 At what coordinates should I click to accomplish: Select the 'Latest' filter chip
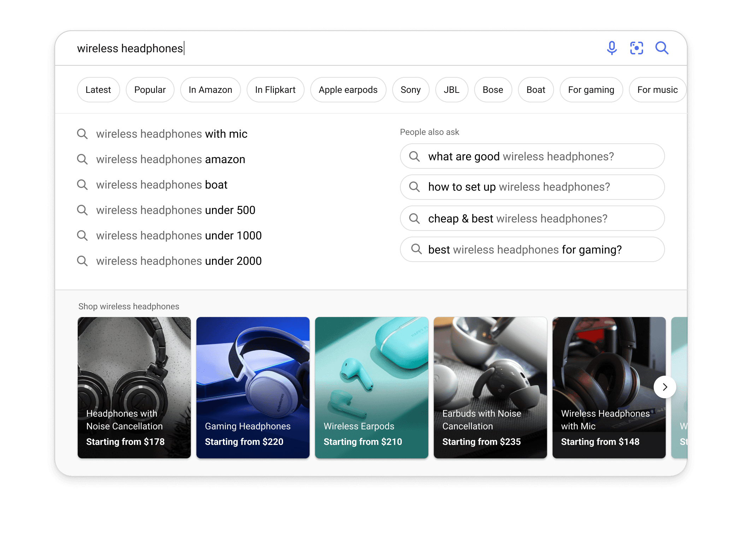point(98,90)
